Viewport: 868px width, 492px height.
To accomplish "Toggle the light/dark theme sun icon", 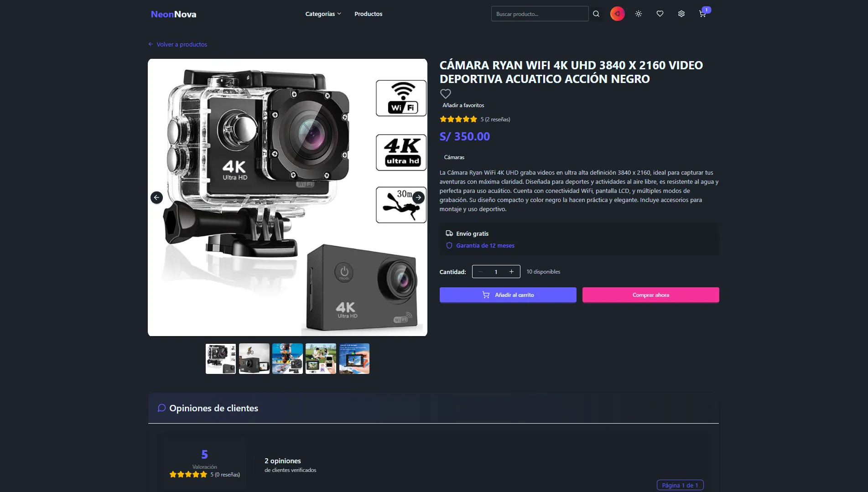I will 639,14.
